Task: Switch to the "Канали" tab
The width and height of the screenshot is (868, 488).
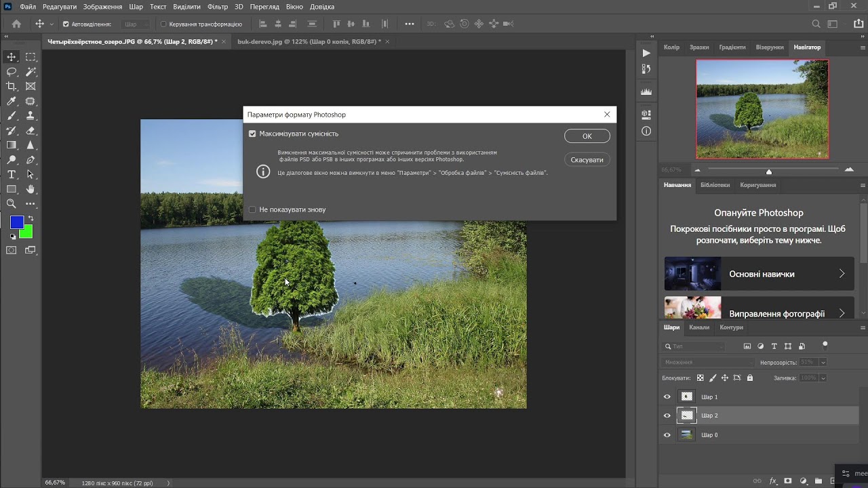Action: [699, 327]
